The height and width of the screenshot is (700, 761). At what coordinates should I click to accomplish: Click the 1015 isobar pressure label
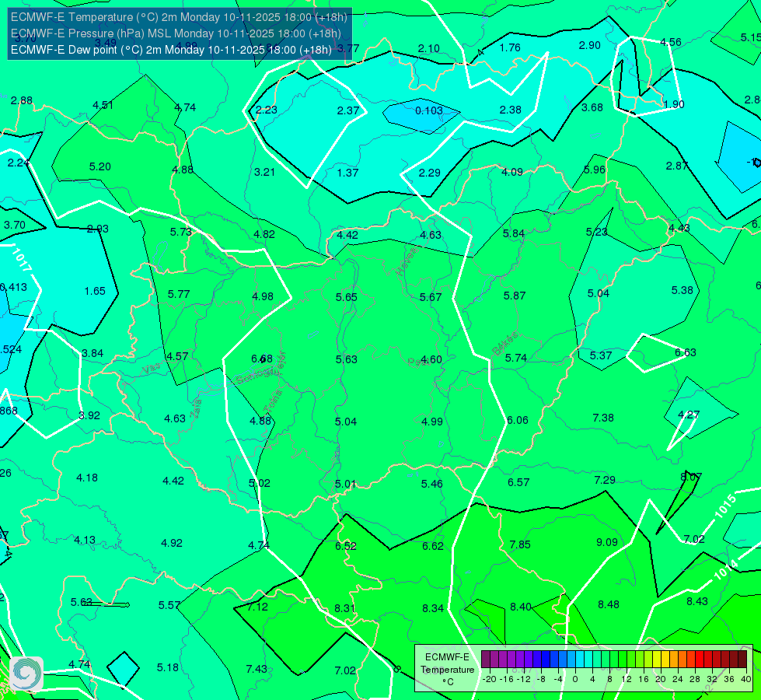coord(725,506)
